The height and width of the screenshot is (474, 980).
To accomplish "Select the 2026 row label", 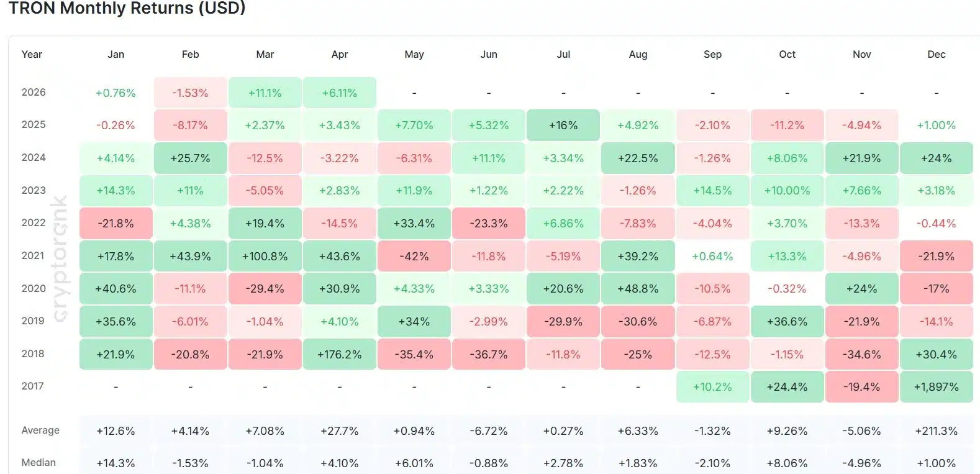I will 34,93.
